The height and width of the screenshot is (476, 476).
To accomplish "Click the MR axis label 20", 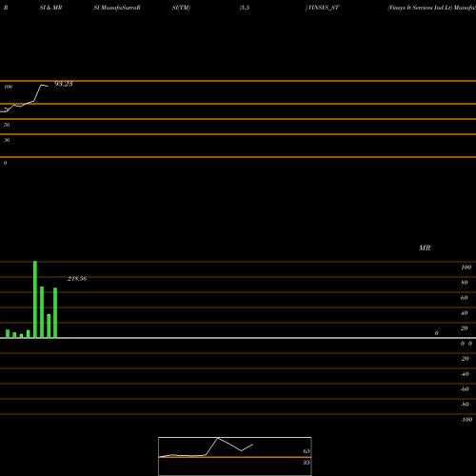I will coord(465,328).
